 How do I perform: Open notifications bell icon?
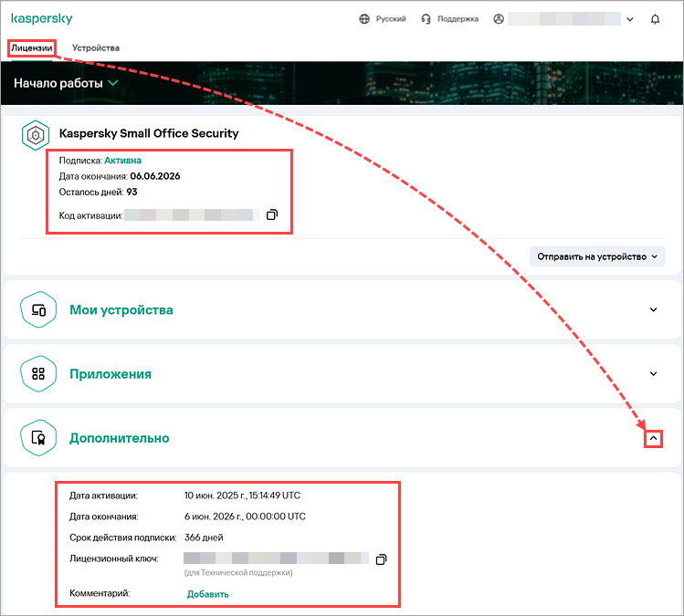pos(655,19)
